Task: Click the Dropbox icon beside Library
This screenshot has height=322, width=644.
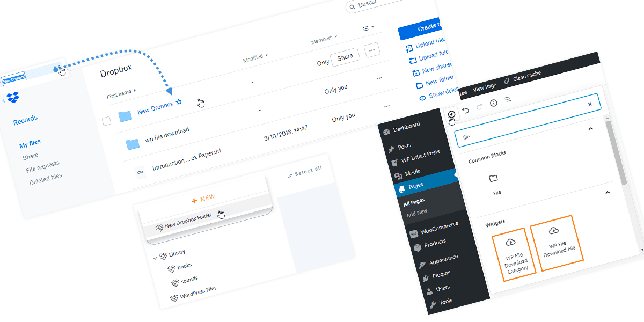Action: click(163, 256)
